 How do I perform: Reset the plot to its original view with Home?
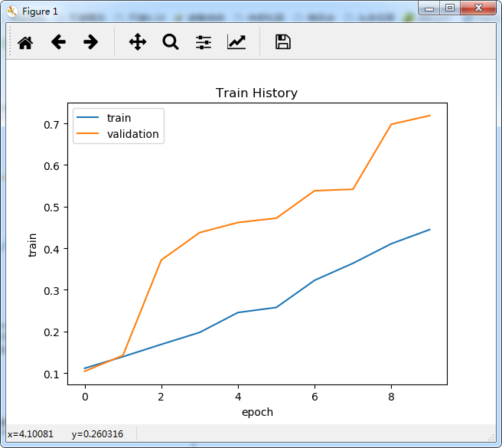pos(25,42)
